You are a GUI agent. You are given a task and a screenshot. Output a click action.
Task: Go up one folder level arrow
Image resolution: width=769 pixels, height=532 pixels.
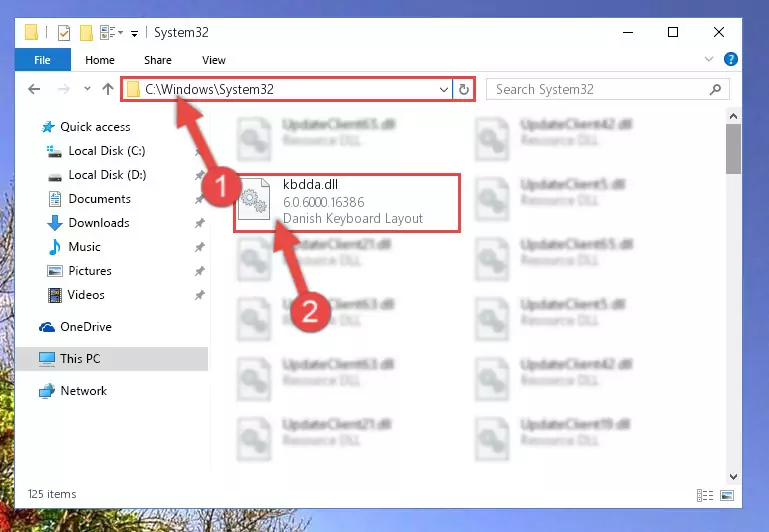pos(108,89)
